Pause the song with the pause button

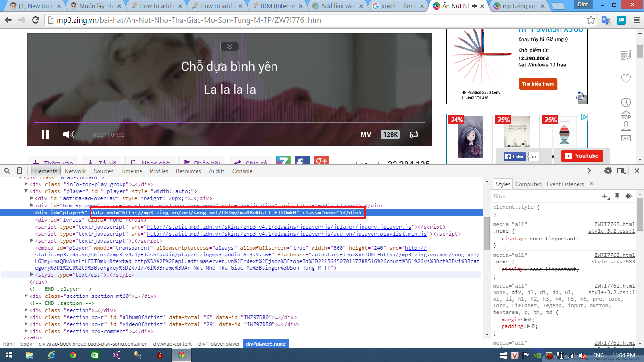[45, 134]
